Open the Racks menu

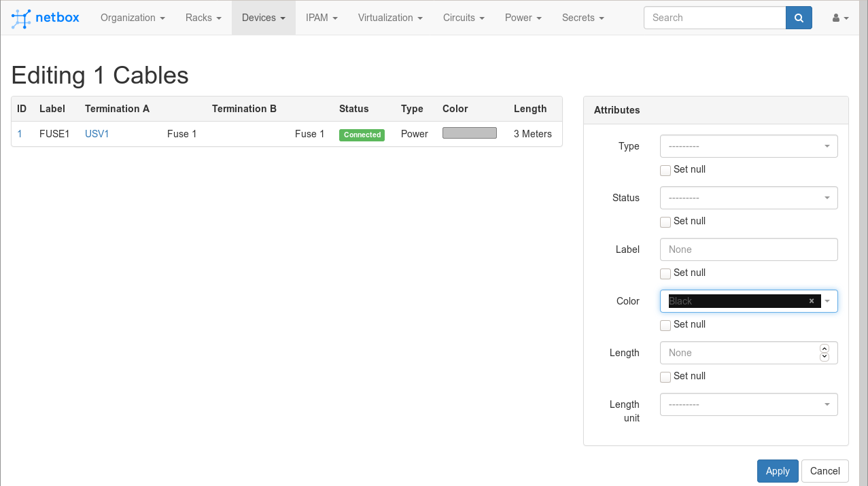203,18
